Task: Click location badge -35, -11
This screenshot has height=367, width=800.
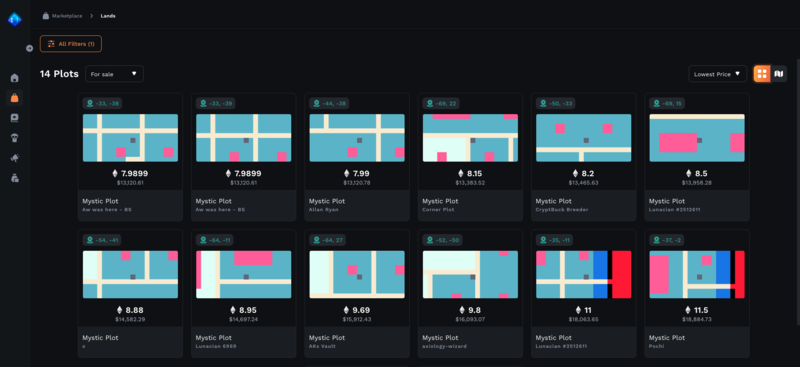Action: click(554, 240)
